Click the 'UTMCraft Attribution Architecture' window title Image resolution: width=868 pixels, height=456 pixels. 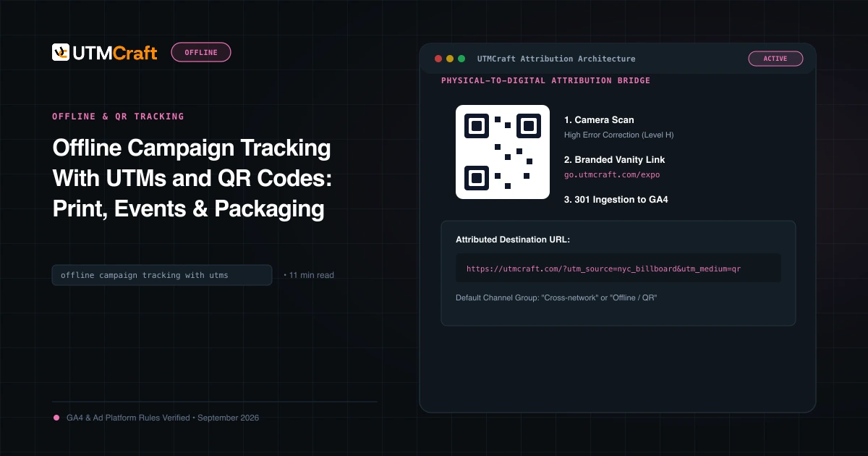point(556,59)
